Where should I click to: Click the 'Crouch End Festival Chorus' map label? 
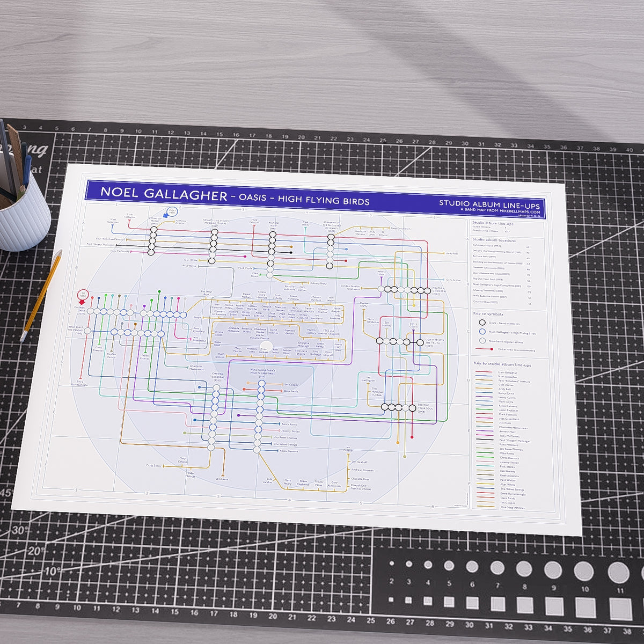(361, 487)
